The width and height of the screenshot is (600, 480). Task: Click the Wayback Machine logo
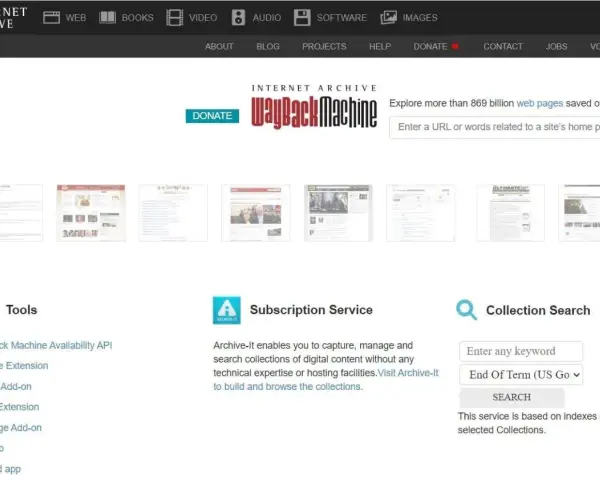[x=314, y=107]
